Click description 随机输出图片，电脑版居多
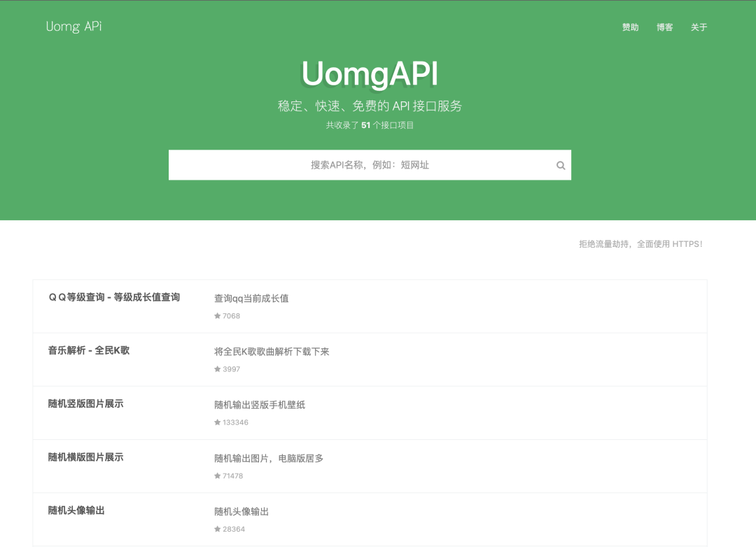The image size is (756, 547). click(269, 458)
